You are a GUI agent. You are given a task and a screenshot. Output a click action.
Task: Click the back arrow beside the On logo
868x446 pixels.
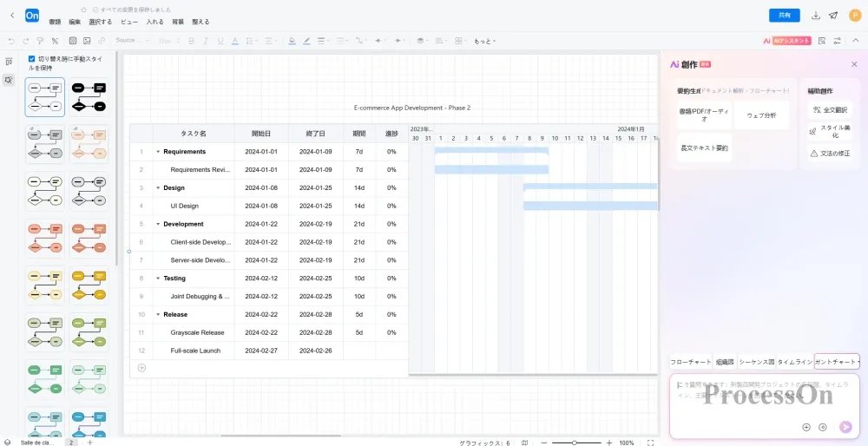(11, 16)
